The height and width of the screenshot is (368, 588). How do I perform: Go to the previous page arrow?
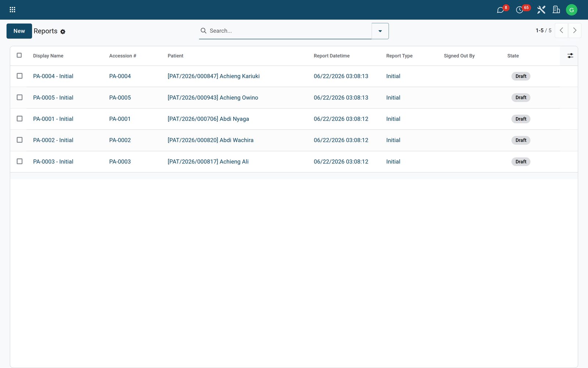[x=561, y=31]
